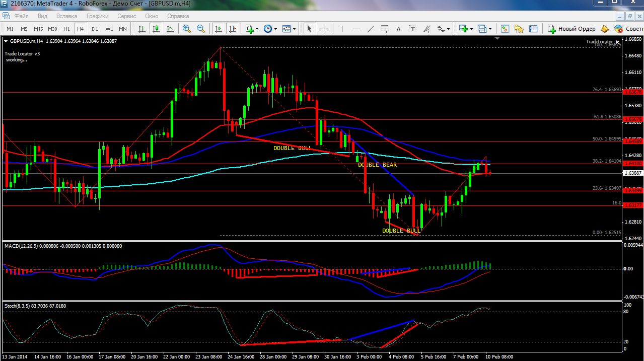Open the chart periods clock icon
This screenshot has width=644, height=361.
(x=267, y=29)
